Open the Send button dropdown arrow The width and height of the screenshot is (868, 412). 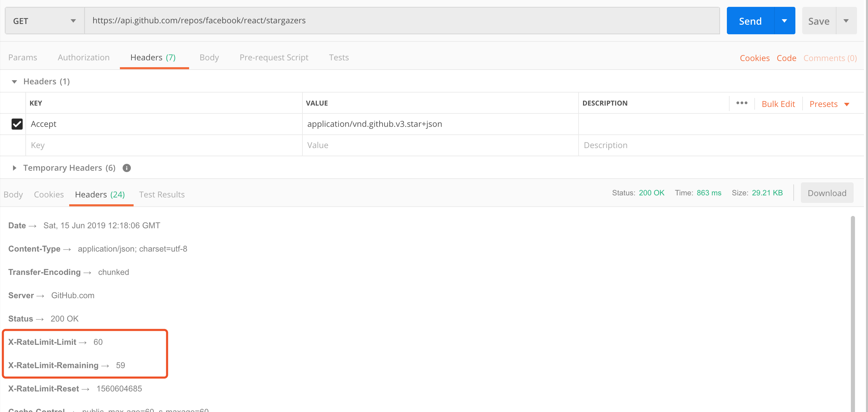pos(785,21)
